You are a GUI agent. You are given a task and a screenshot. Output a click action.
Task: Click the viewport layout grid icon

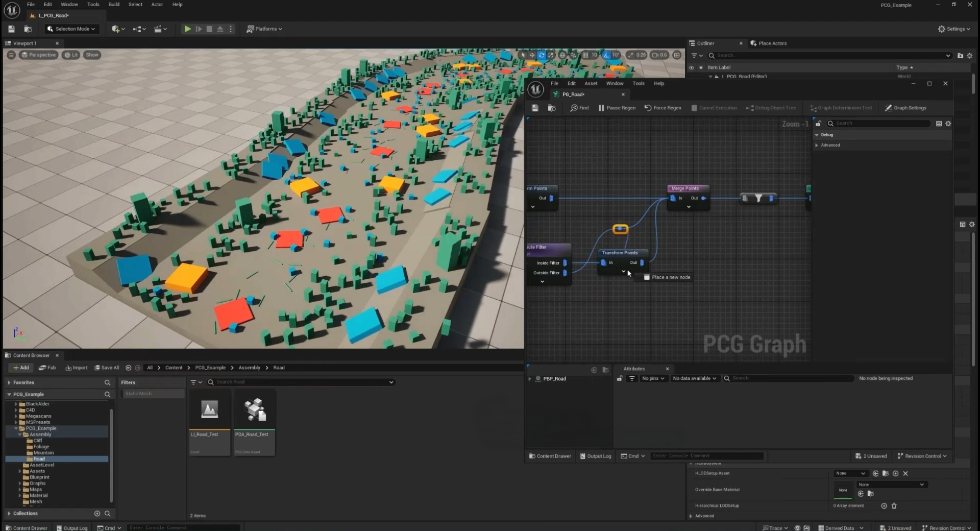pos(677,55)
